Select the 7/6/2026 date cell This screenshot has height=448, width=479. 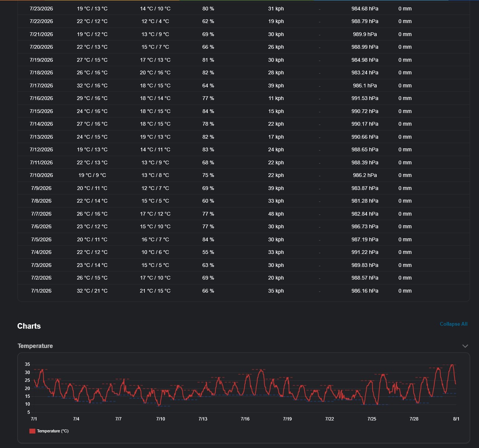[x=41, y=226]
